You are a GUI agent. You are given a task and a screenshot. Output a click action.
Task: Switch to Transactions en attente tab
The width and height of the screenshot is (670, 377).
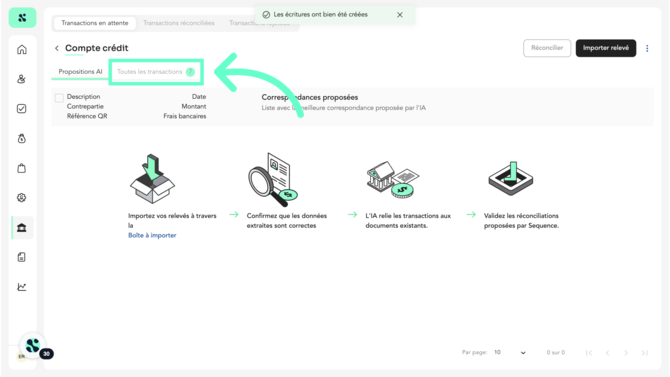click(x=95, y=23)
